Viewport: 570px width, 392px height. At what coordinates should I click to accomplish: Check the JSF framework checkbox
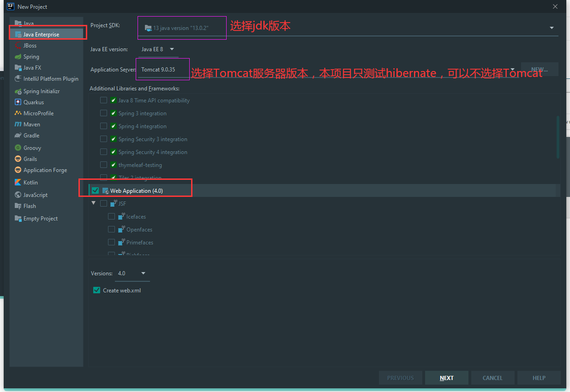click(104, 203)
